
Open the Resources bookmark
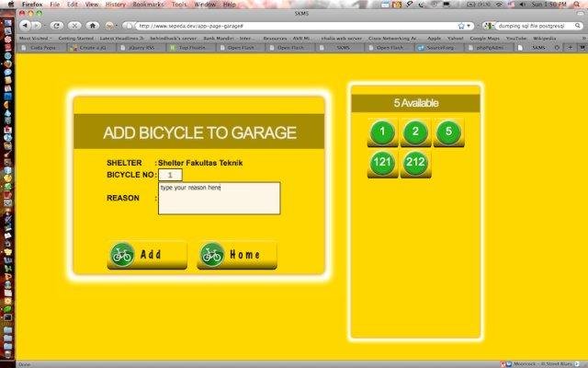point(275,39)
